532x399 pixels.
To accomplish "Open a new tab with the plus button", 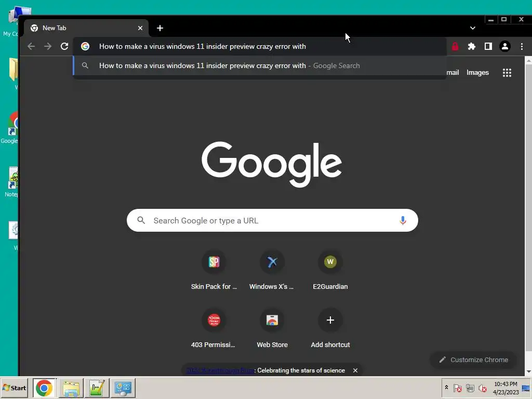I will pos(160,28).
